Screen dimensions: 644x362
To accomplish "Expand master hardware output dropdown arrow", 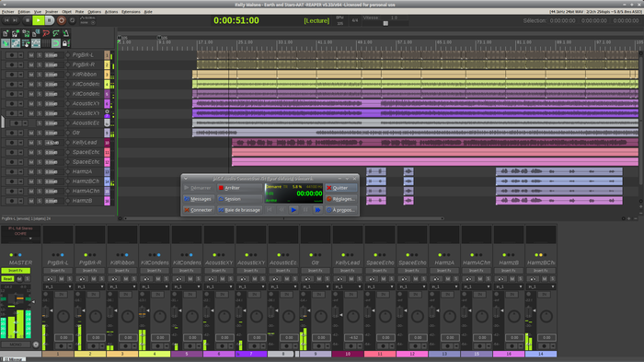I will [30, 239].
